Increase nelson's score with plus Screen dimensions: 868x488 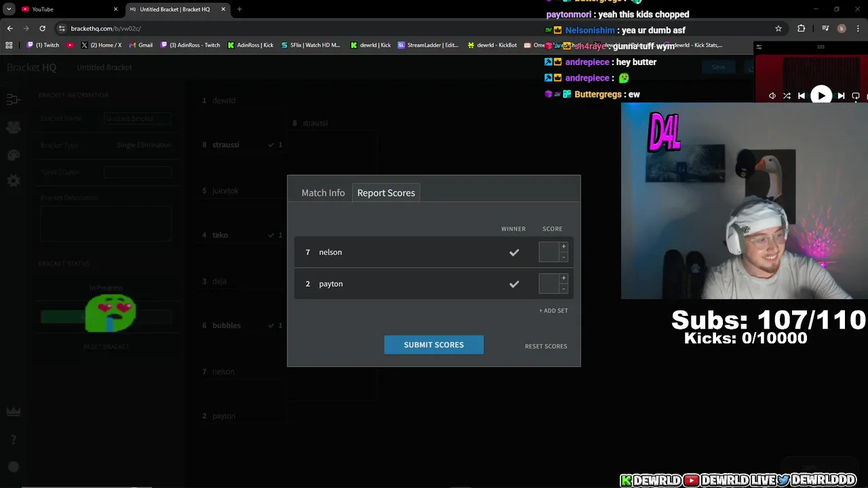564,247
